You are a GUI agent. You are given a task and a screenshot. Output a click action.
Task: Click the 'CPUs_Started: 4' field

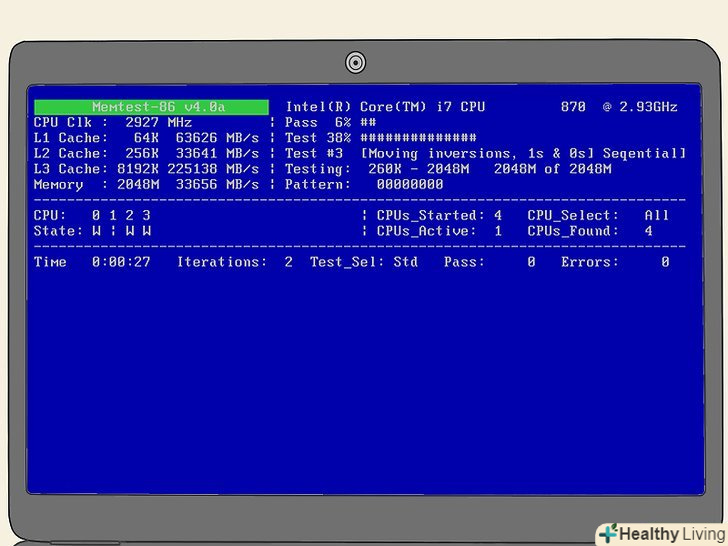coord(439,215)
